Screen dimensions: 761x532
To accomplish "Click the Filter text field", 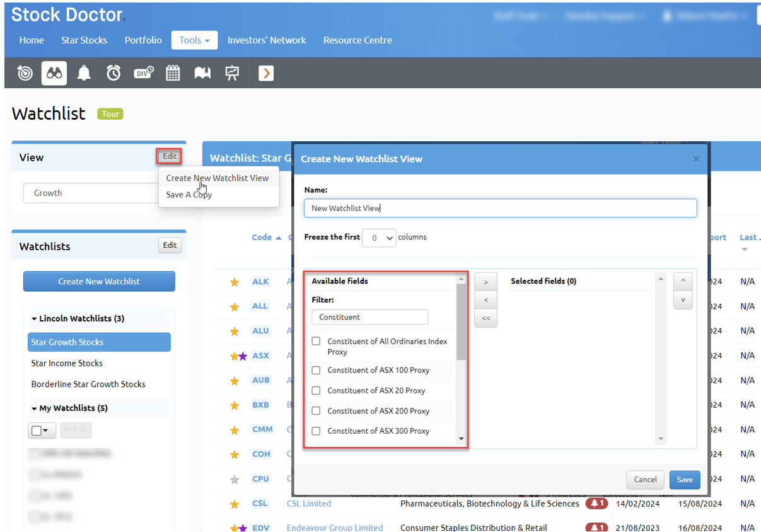I will coord(370,317).
